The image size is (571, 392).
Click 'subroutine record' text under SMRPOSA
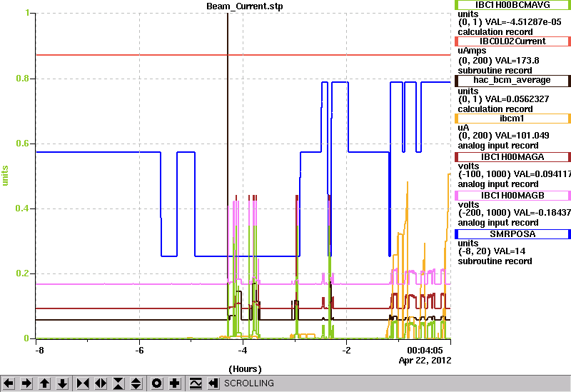pyautogui.click(x=495, y=261)
